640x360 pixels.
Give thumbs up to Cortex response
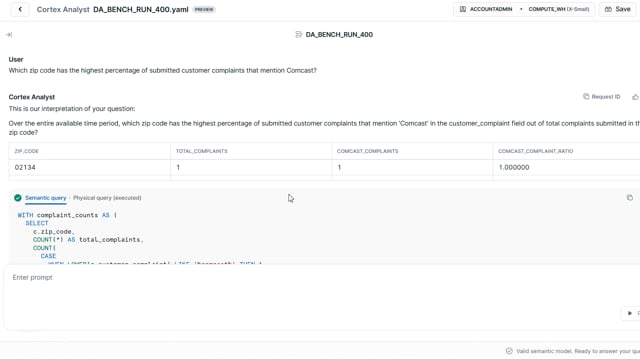coord(635,97)
